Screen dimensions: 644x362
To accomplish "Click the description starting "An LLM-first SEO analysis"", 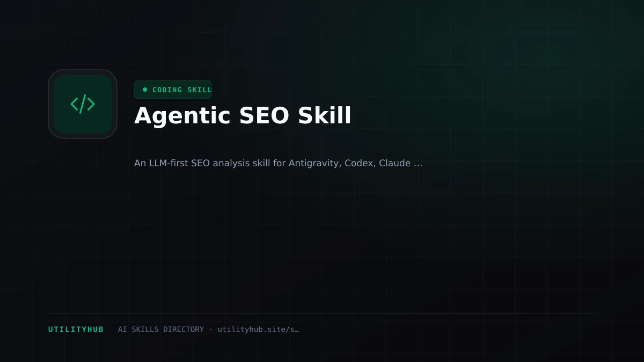I will (278, 163).
